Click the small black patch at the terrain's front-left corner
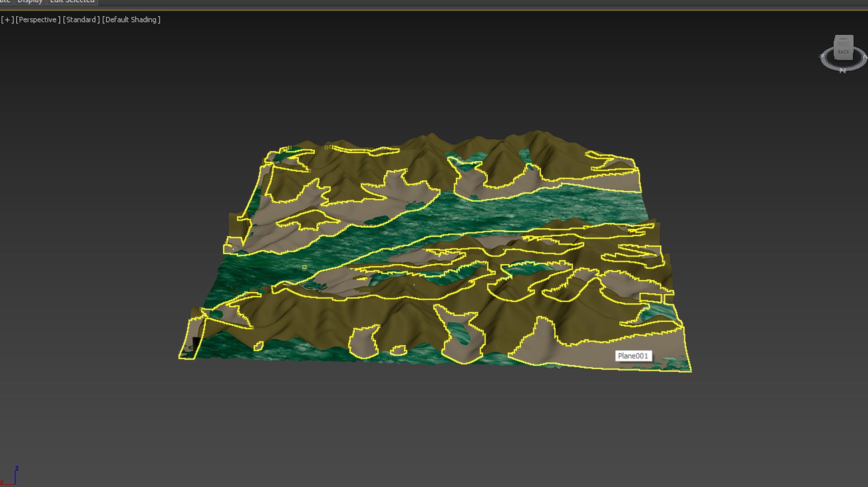Screen dimensions: 868x487 coord(196,342)
